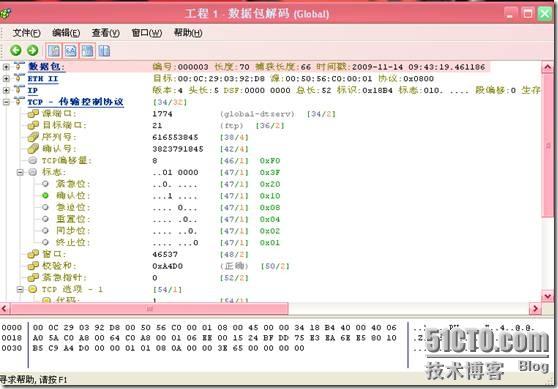This screenshot has width=558, height=389.
Task: Click hex offset 0018 in dump pane
Action: [x=12, y=338]
